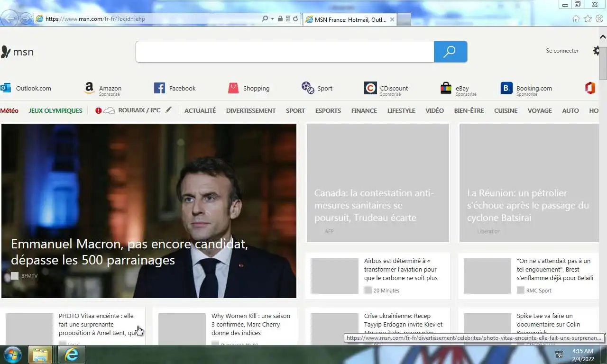Click the msn butterfly logo
Viewport: 607px width, 364px height.
(x=17, y=52)
